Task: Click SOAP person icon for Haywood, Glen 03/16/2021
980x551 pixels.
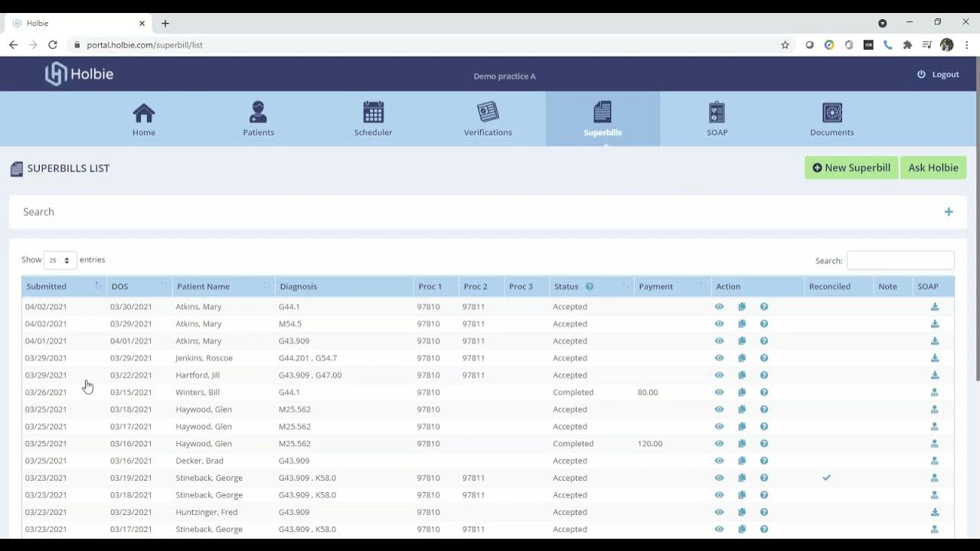Action: click(935, 444)
